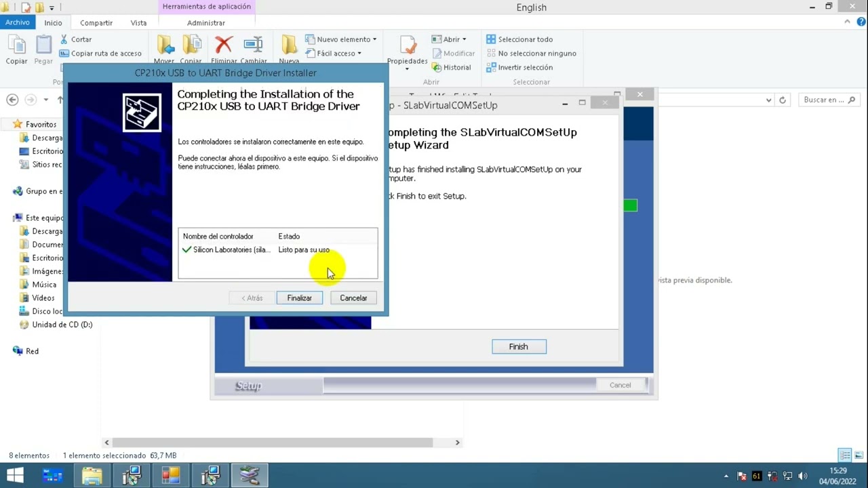Viewport: 868px width, 488px height.
Task: Click the Cambiar nombre icon in the ribbon
Action: 253,45
